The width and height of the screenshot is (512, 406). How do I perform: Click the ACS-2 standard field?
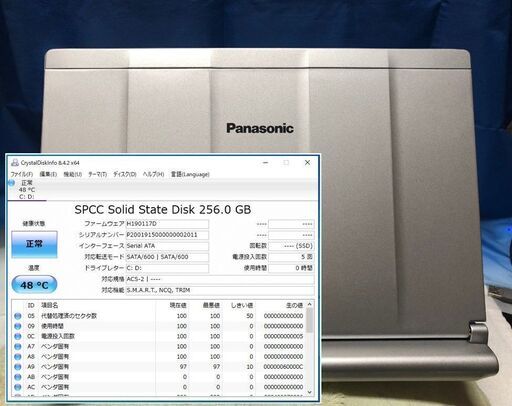(x=220, y=279)
